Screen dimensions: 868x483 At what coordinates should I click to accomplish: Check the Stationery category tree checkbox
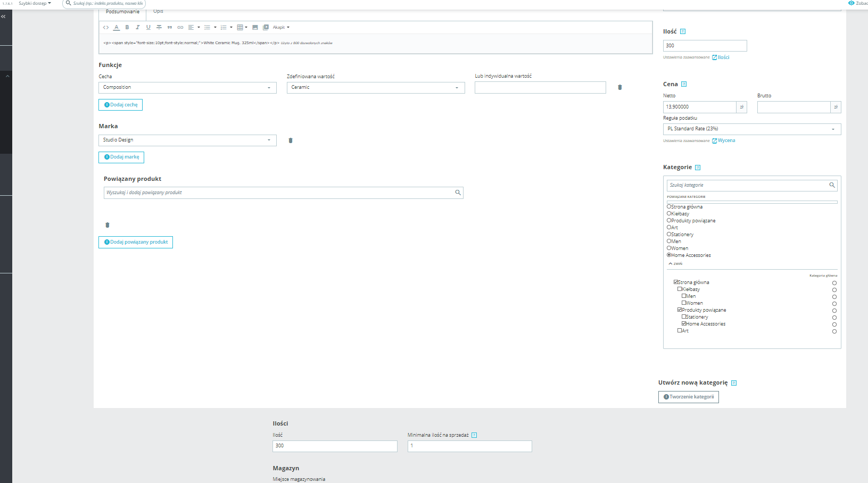[x=684, y=317]
